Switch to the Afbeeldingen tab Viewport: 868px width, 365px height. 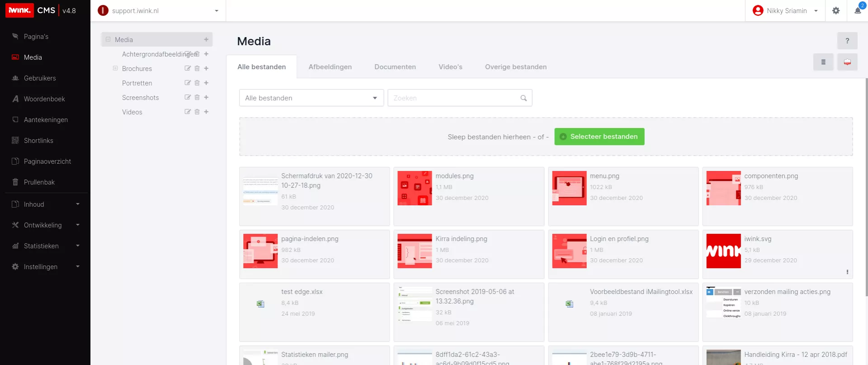[x=330, y=67]
